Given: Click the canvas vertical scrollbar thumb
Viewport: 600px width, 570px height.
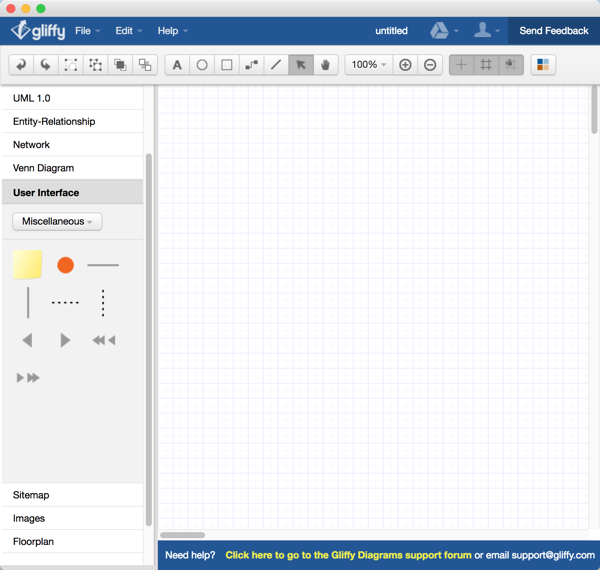Looking at the screenshot, I should tap(594, 109).
